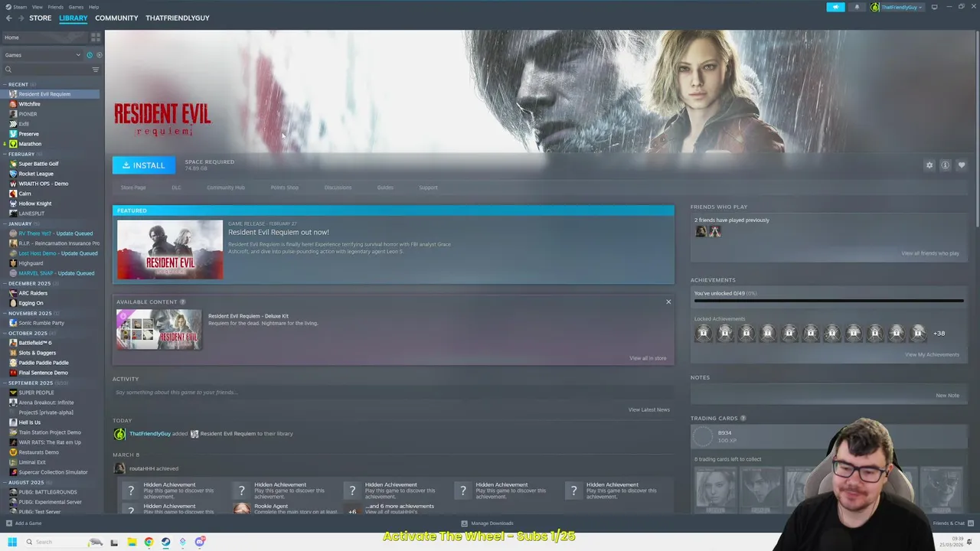
Task: Open the Community Hub link
Action: click(x=226, y=187)
